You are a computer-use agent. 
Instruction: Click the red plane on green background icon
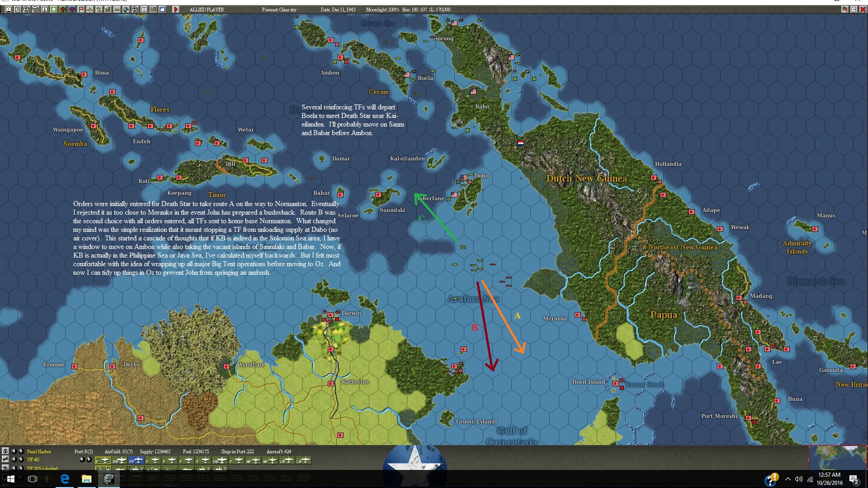(x=62, y=9)
